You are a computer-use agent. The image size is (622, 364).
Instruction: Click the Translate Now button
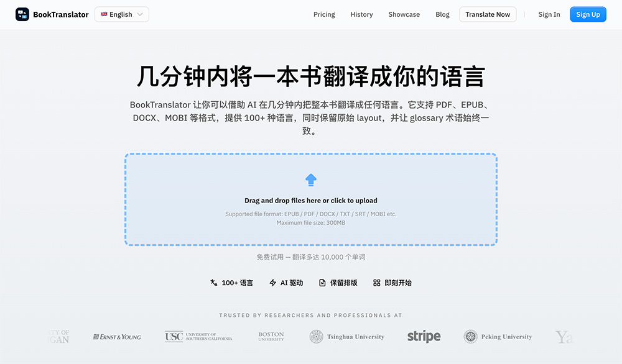(488, 14)
